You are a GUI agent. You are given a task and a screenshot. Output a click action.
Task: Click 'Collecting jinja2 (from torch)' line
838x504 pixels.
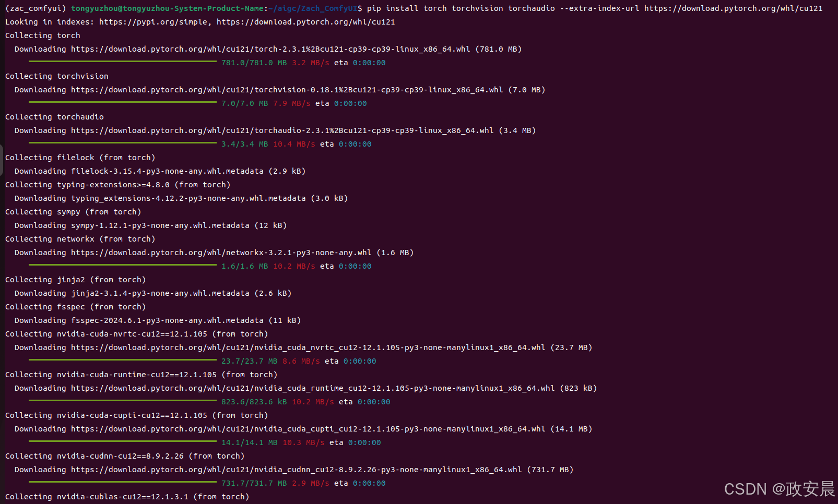point(76,280)
